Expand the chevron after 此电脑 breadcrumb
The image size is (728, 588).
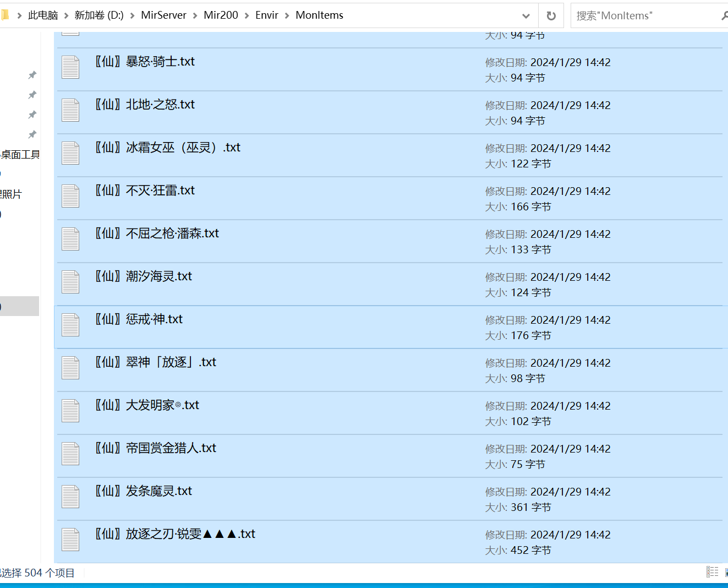(x=66, y=16)
